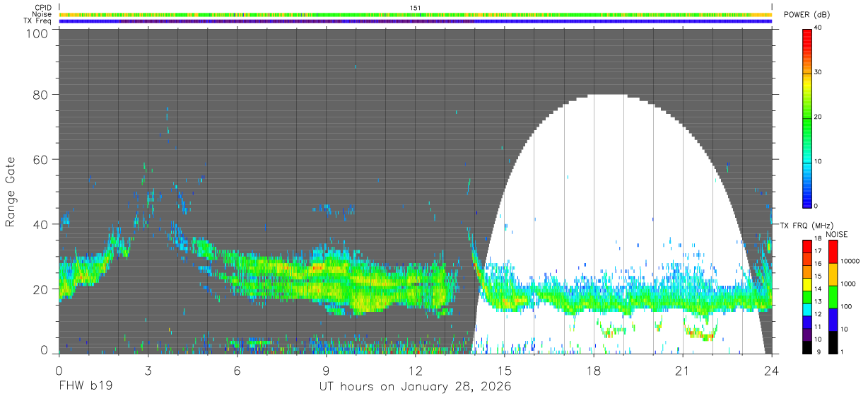The width and height of the screenshot is (868, 401).
Task: Click the 1000 label on the NOISE legend
Action: 848,284
